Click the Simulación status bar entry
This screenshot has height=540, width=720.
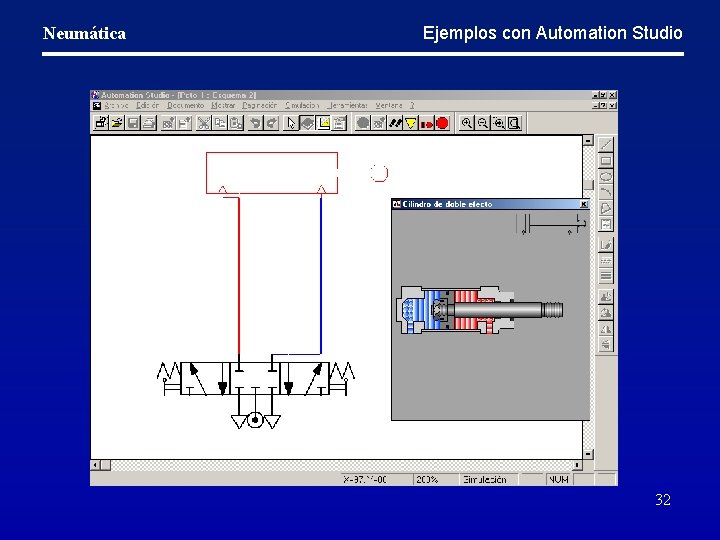pyautogui.click(x=489, y=479)
